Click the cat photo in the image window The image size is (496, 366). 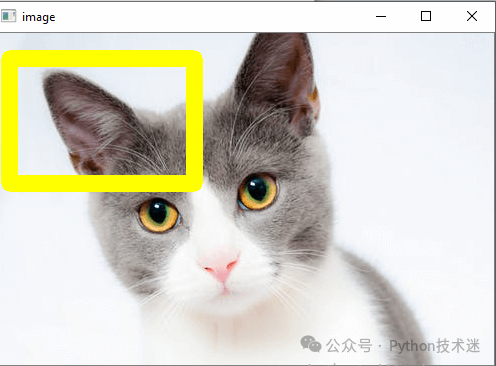tap(247, 199)
